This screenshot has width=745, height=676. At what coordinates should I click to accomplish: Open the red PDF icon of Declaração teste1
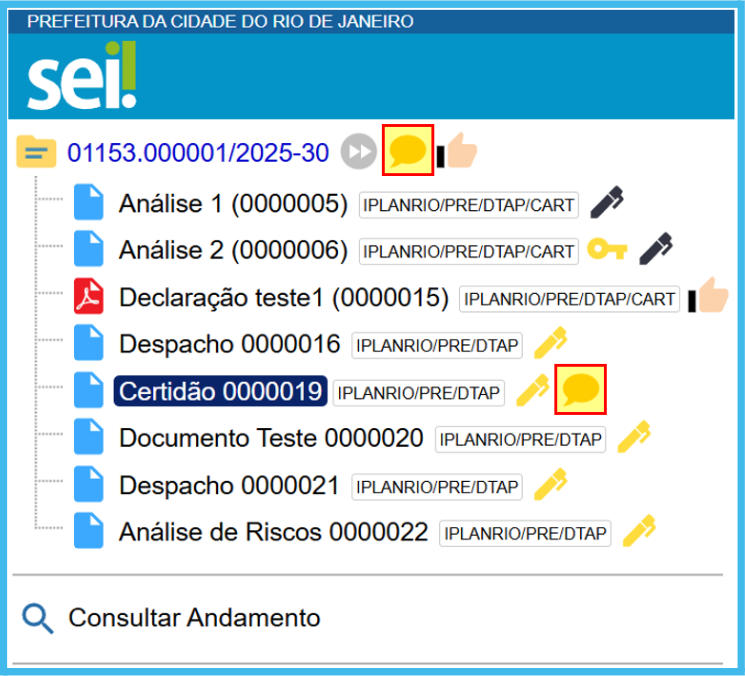tap(88, 297)
